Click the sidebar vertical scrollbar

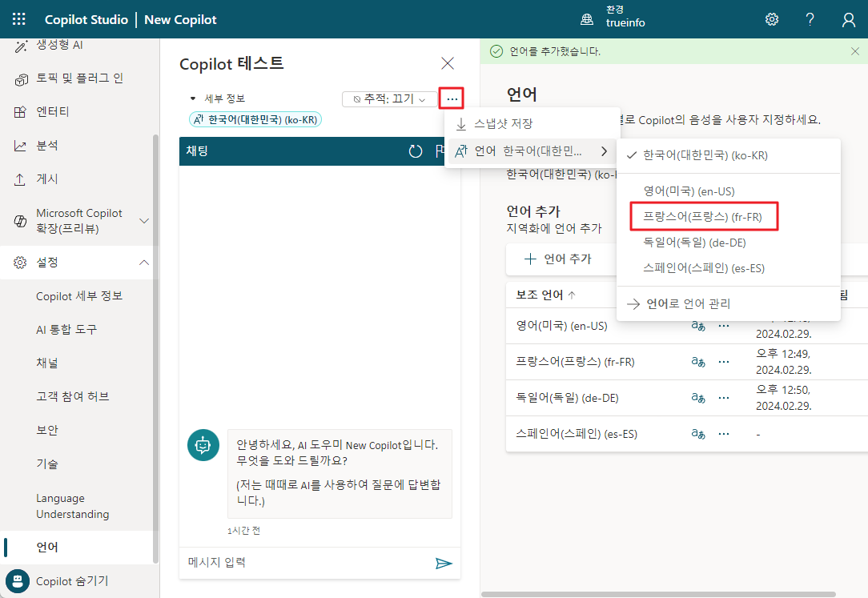click(x=155, y=348)
